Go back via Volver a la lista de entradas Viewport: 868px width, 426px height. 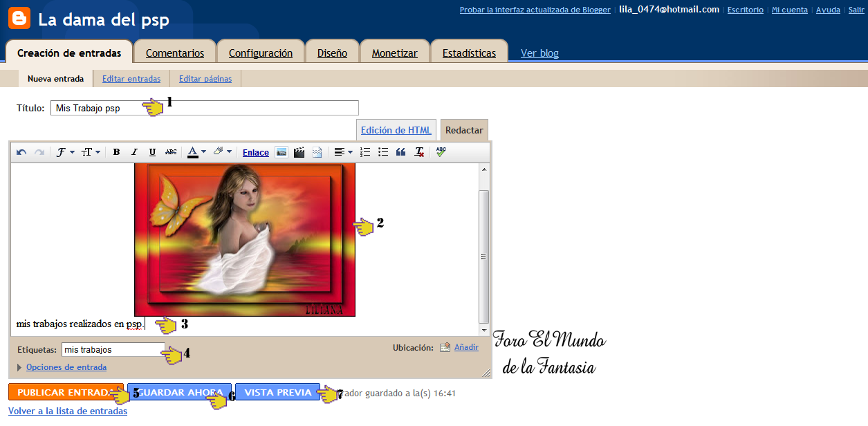(x=68, y=411)
